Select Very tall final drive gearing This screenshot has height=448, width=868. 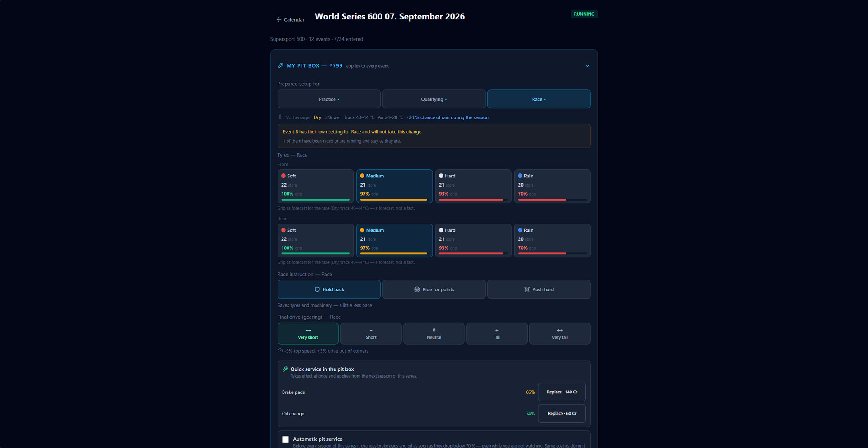pos(560,334)
